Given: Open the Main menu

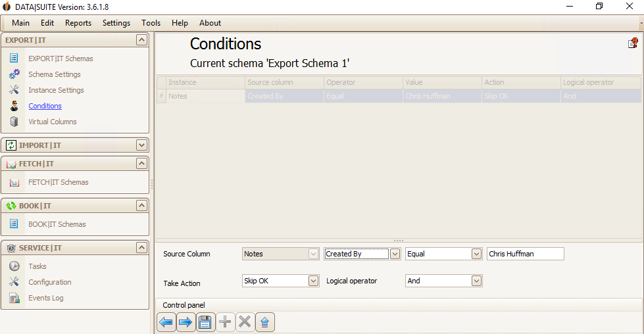Looking at the screenshot, I should click(x=20, y=23).
